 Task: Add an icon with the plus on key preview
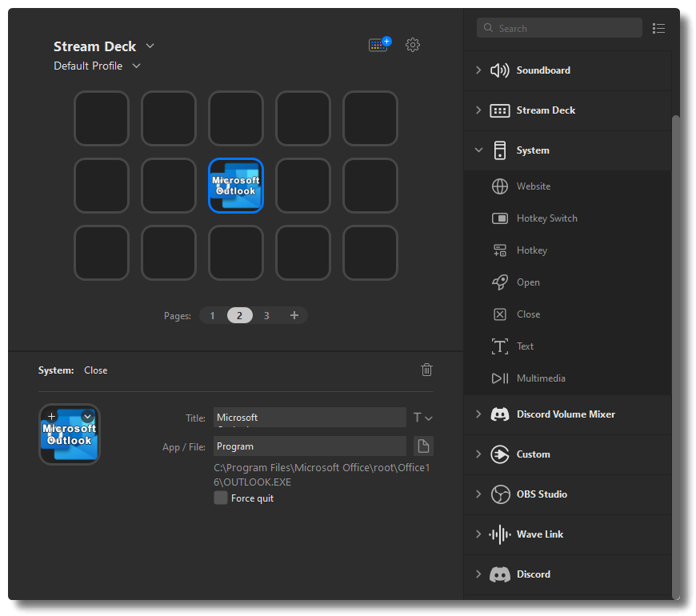[51, 416]
